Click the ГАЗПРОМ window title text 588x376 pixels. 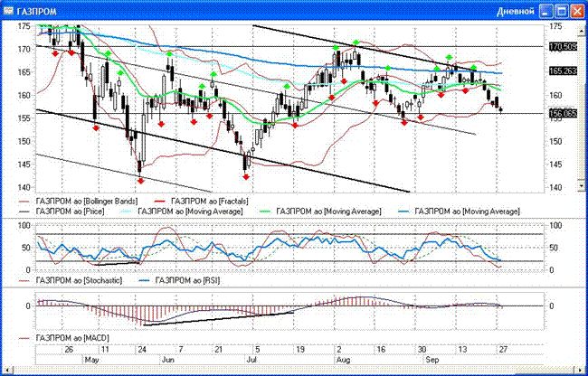pos(37,12)
